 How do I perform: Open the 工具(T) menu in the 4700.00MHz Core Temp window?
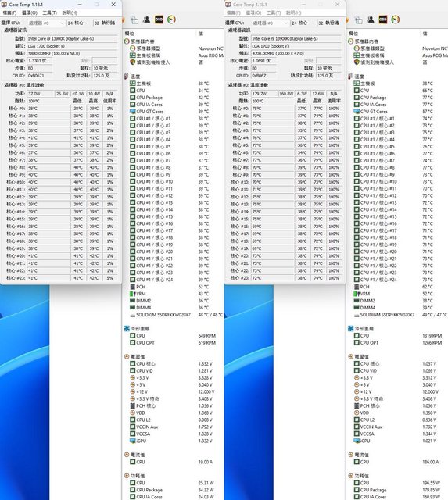coord(274,12)
